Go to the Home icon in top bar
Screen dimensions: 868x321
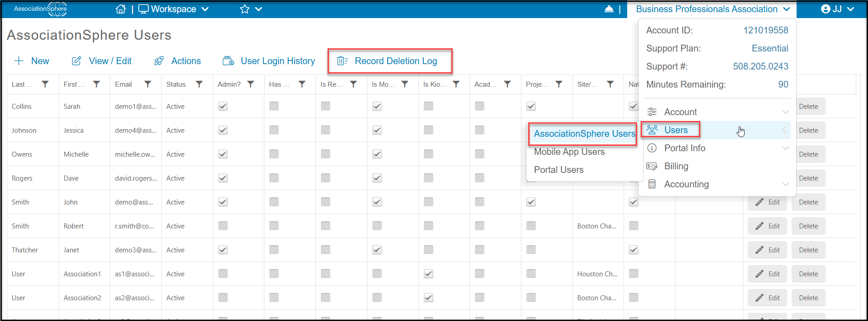tap(121, 9)
